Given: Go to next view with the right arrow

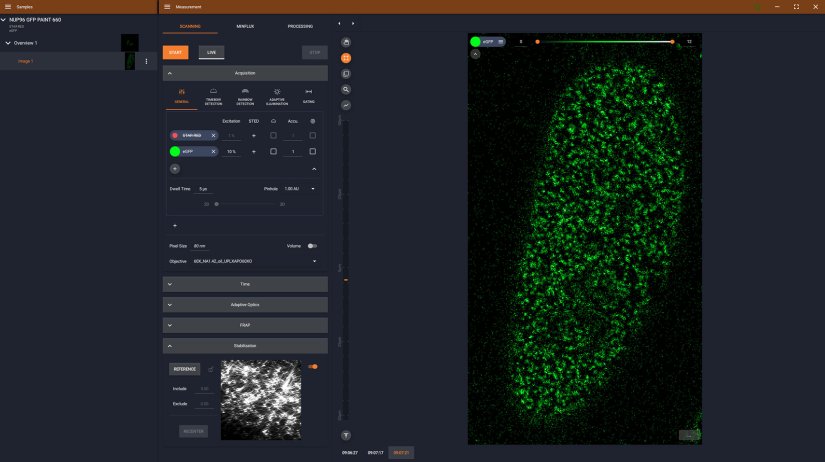Looking at the screenshot, I should pyautogui.click(x=353, y=24).
